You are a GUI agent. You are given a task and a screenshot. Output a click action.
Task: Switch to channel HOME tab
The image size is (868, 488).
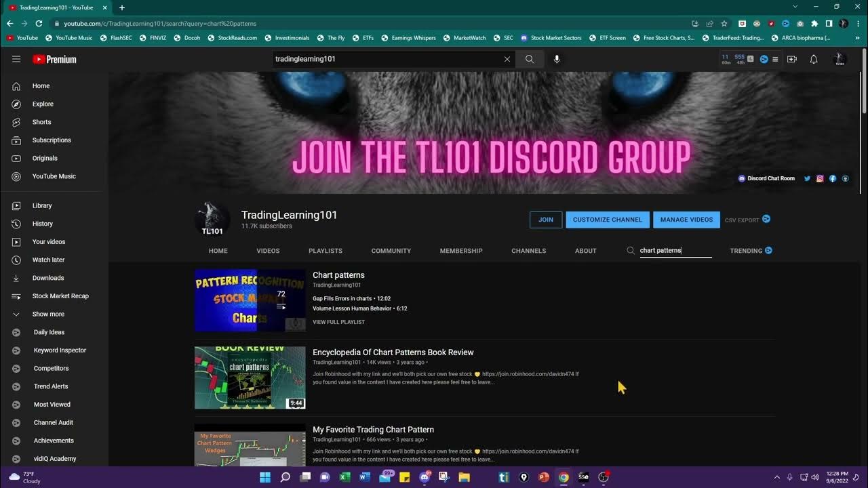[x=218, y=251]
